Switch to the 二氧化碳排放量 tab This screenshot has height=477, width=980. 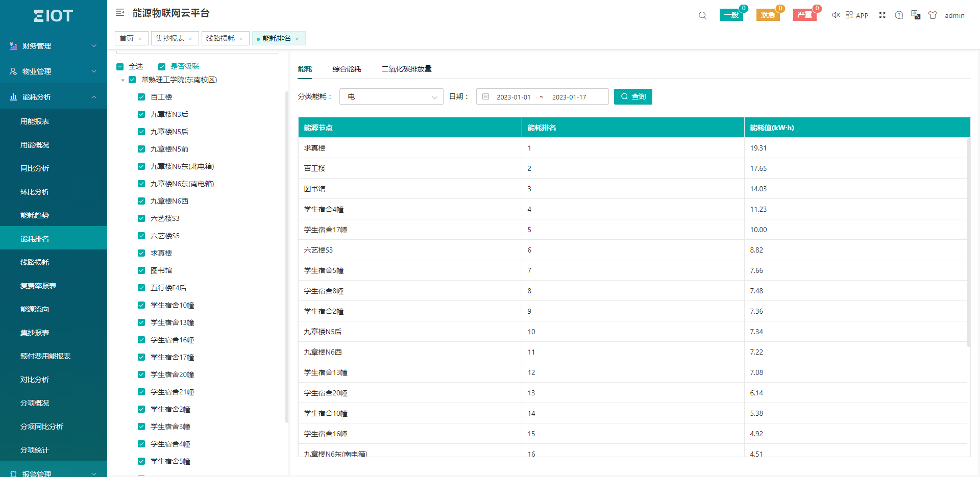click(x=406, y=69)
